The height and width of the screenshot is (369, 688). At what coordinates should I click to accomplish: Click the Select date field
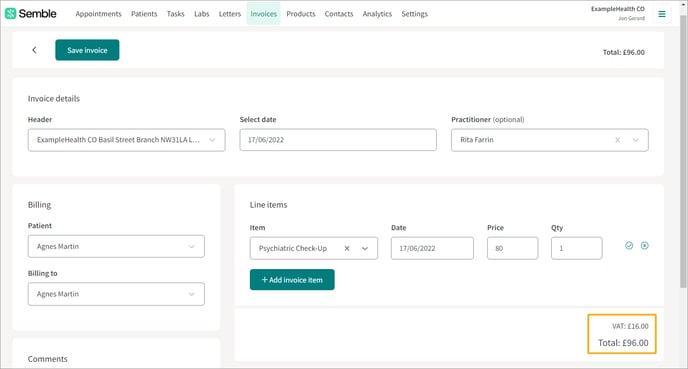tap(338, 140)
